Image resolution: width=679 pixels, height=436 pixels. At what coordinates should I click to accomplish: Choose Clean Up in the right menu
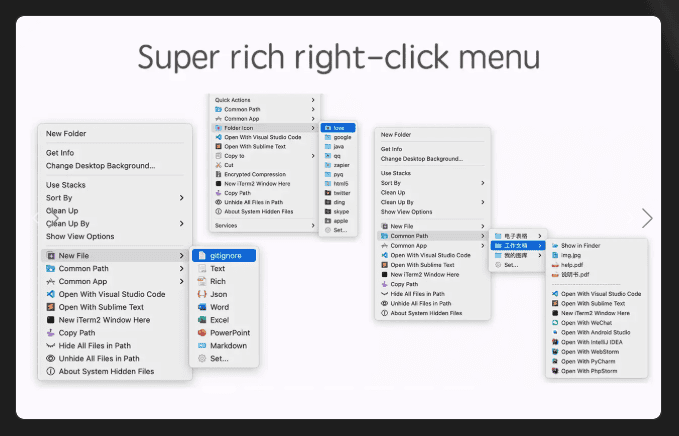pyautogui.click(x=393, y=193)
